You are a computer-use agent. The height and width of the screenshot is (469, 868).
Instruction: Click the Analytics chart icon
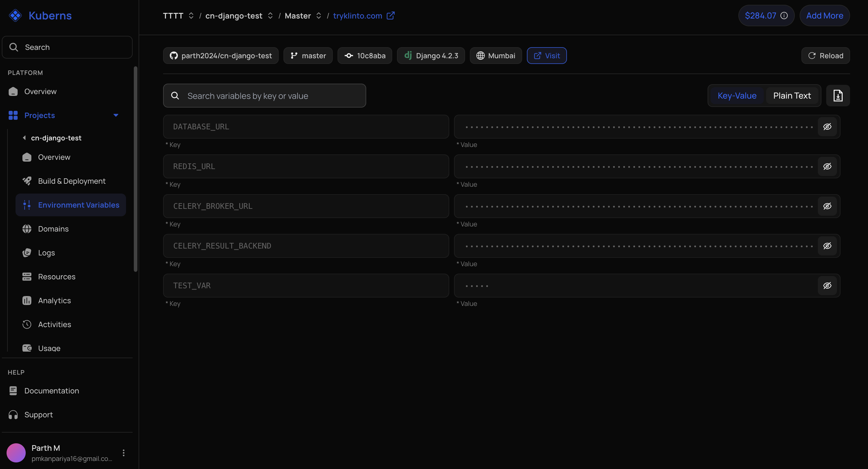[x=27, y=301]
